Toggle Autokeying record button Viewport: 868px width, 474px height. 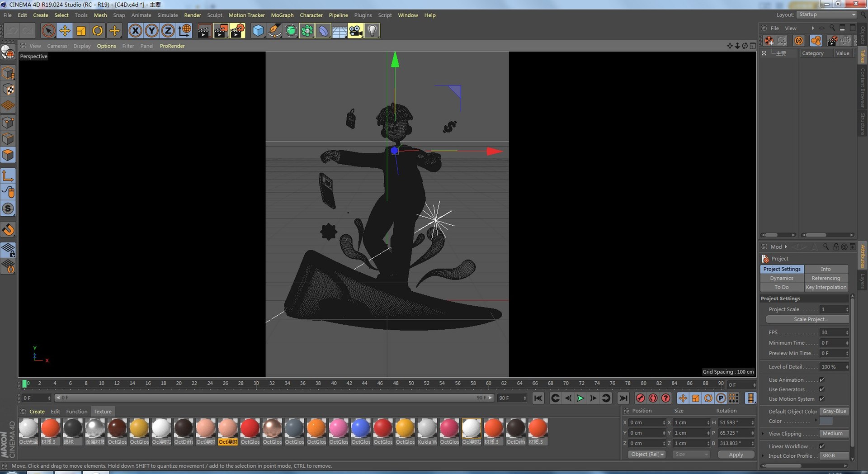pyautogui.click(x=653, y=398)
